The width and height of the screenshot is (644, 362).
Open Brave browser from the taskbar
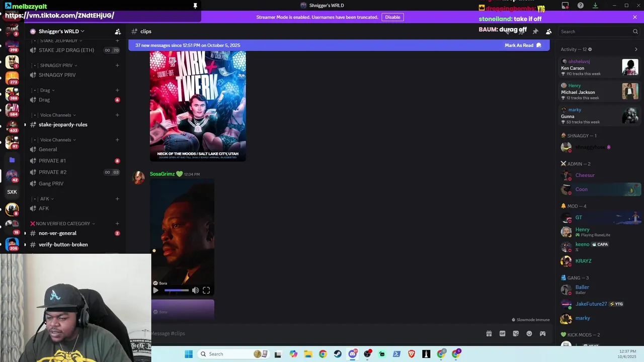point(412,354)
